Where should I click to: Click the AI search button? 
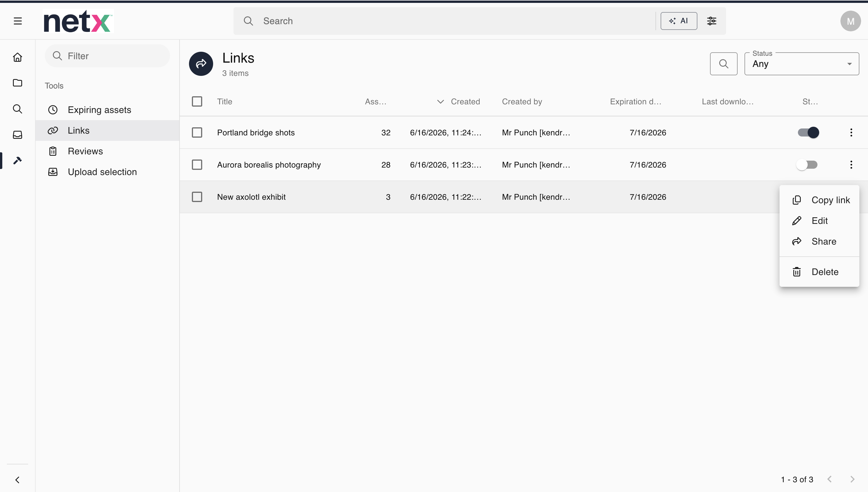tap(678, 21)
